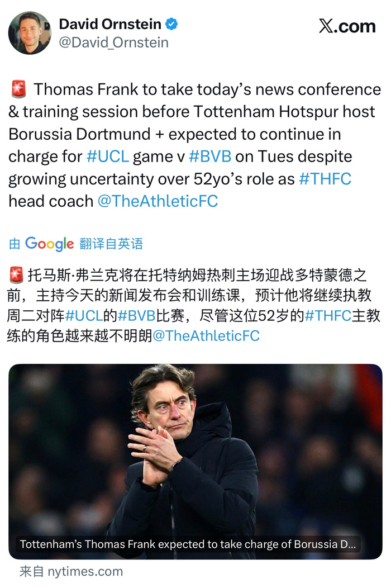Open the #THFC hashtag in English text
Viewport: 391px width, 588px height.
(x=325, y=179)
